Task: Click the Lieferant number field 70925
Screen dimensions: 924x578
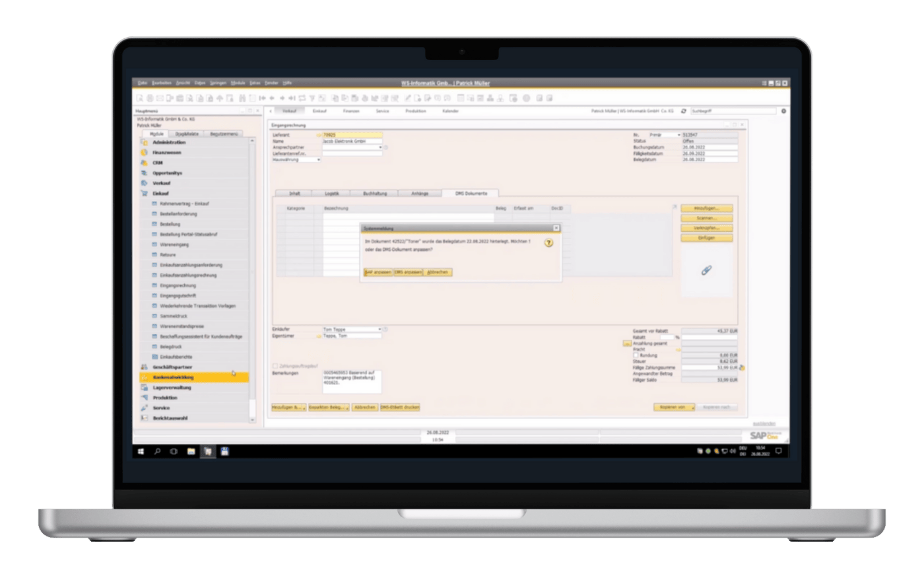Action: click(x=352, y=135)
